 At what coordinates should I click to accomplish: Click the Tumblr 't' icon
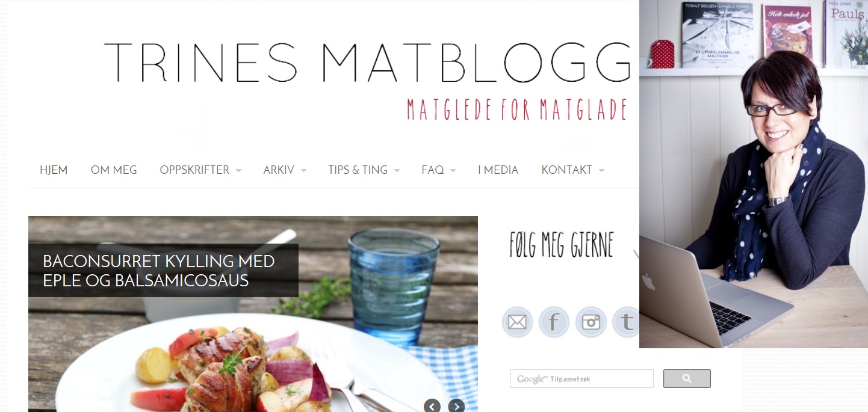click(626, 322)
